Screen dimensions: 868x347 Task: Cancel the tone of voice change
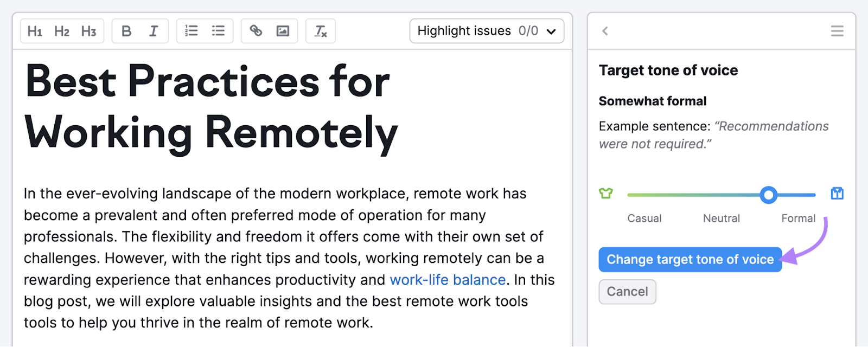627,292
